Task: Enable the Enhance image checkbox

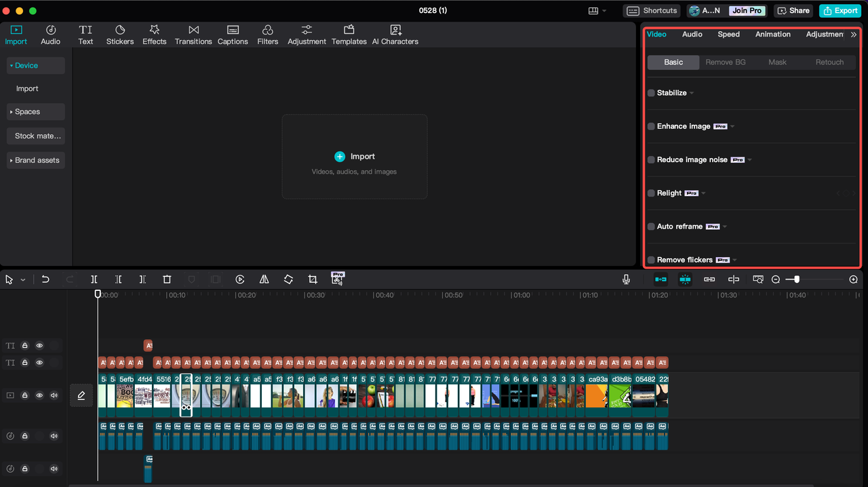Action: [x=651, y=126]
